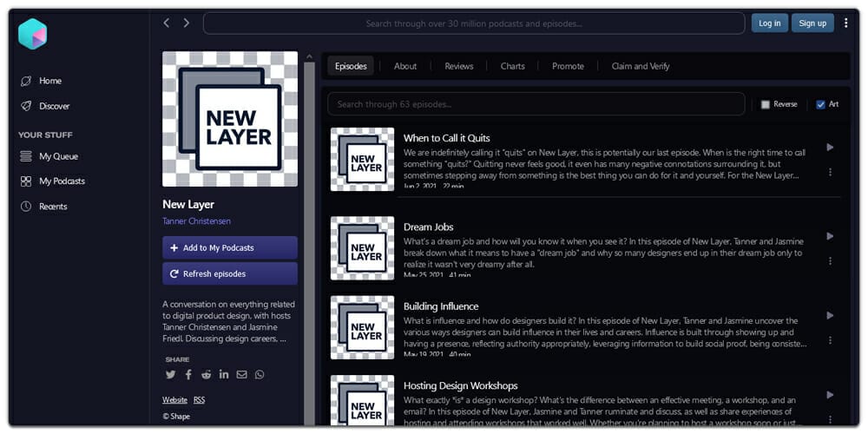Open Tanner Christensen author link
This screenshot has width=868, height=434.
(196, 221)
